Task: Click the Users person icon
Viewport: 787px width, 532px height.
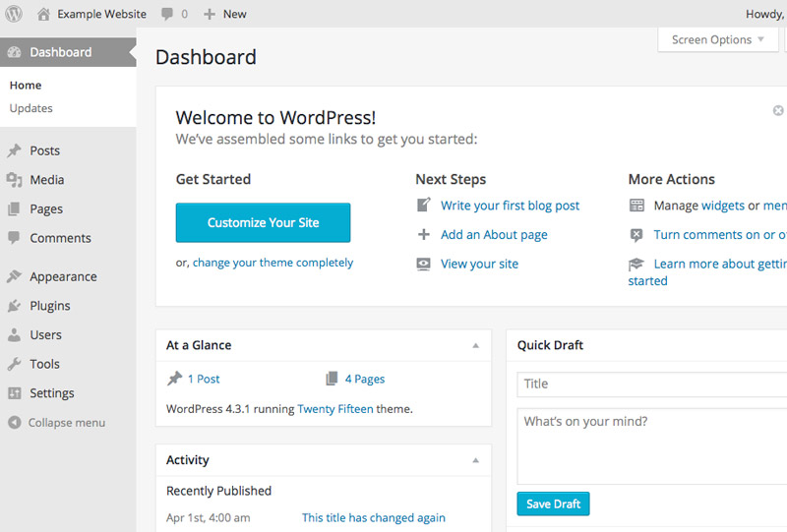Action: click(15, 334)
